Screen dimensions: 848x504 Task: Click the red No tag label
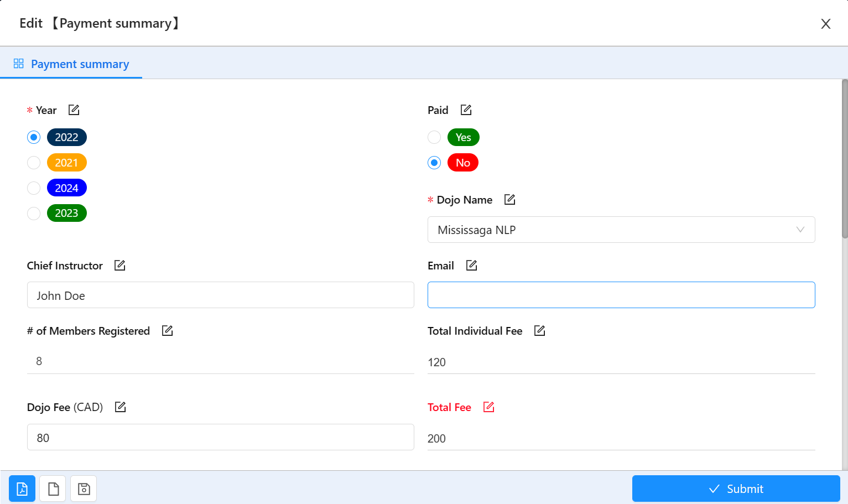463,163
